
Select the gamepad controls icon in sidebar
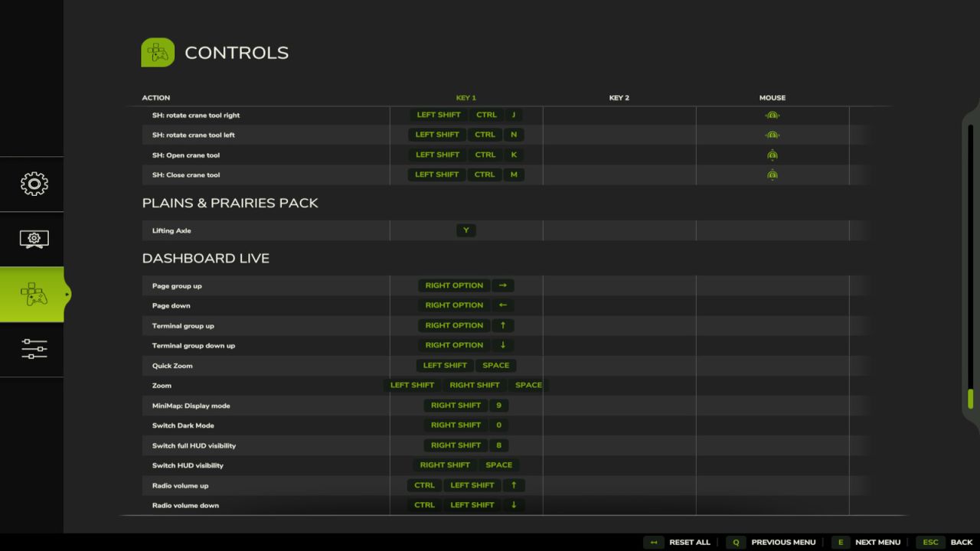[x=34, y=294]
